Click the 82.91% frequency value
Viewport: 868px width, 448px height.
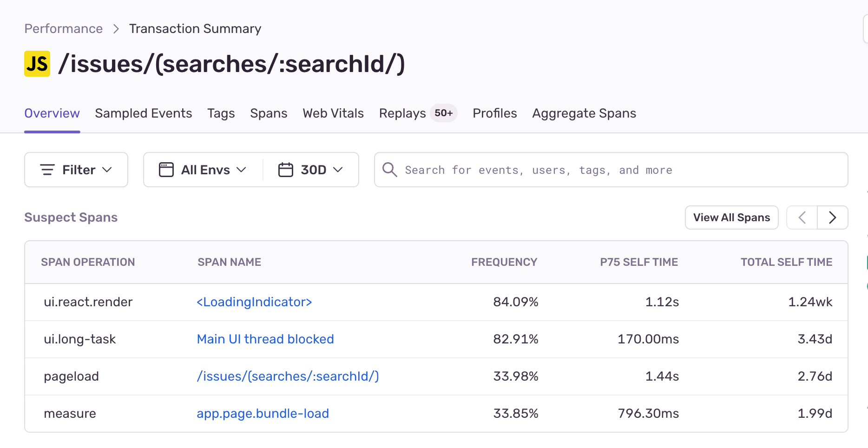(516, 339)
